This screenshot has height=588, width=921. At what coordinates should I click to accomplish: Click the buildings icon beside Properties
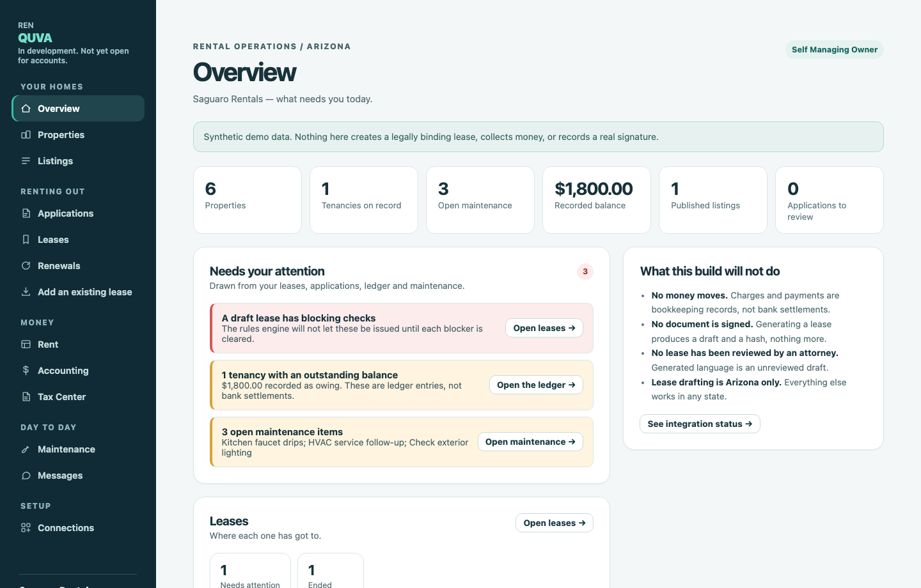coord(26,135)
